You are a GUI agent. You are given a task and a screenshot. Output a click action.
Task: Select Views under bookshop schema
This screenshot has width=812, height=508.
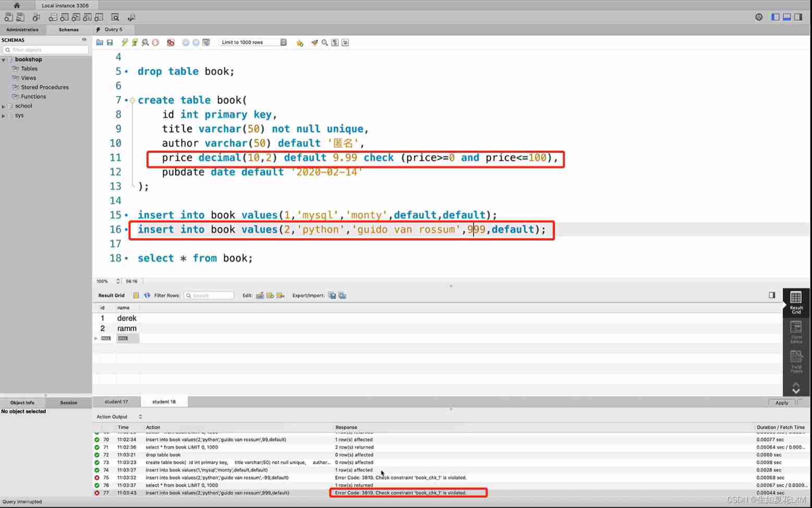coord(29,78)
